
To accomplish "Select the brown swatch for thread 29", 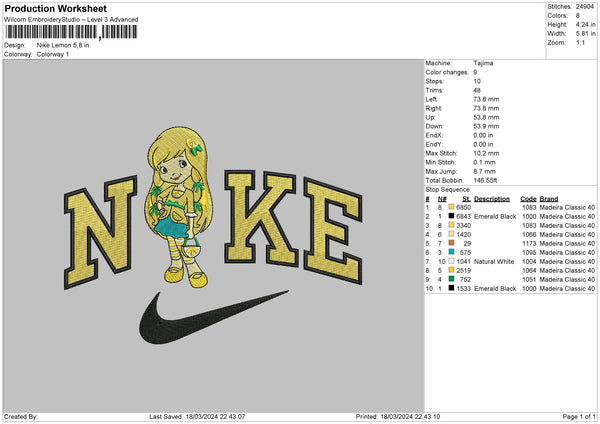I will (452, 243).
